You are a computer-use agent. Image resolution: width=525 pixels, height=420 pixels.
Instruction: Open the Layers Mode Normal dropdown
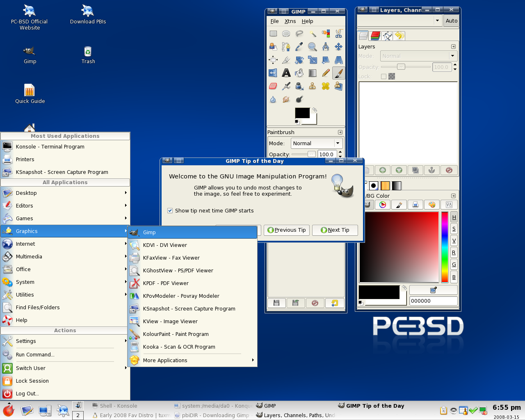tap(418, 56)
